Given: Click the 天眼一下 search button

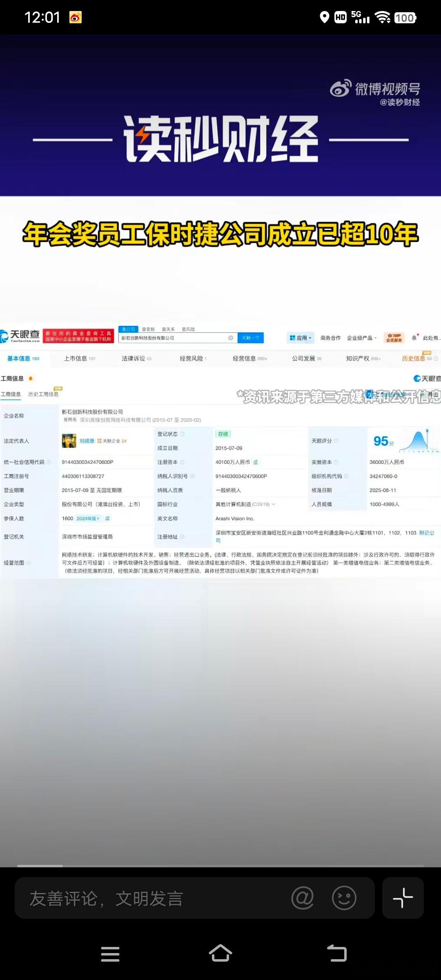Looking at the screenshot, I should (x=251, y=338).
